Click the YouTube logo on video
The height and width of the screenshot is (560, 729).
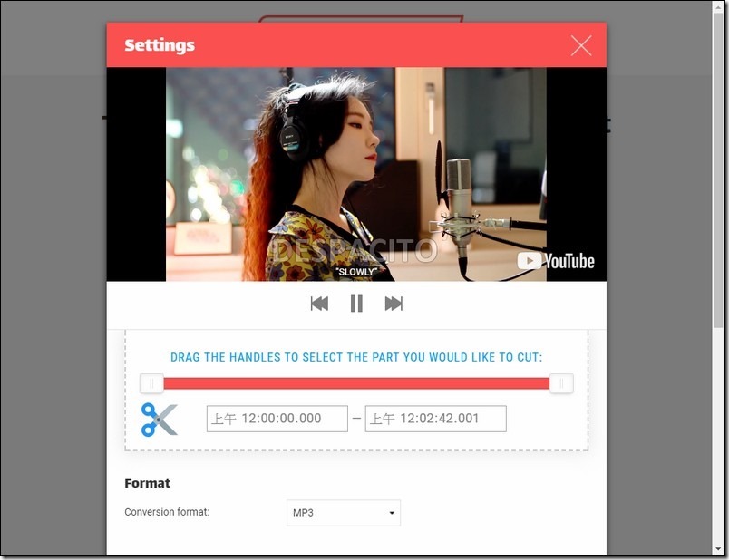click(556, 261)
